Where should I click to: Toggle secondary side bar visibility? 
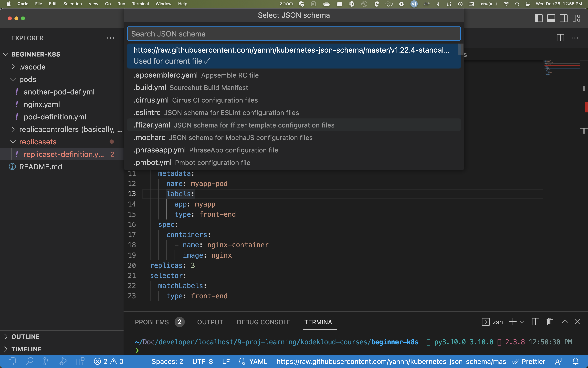point(564,18)
